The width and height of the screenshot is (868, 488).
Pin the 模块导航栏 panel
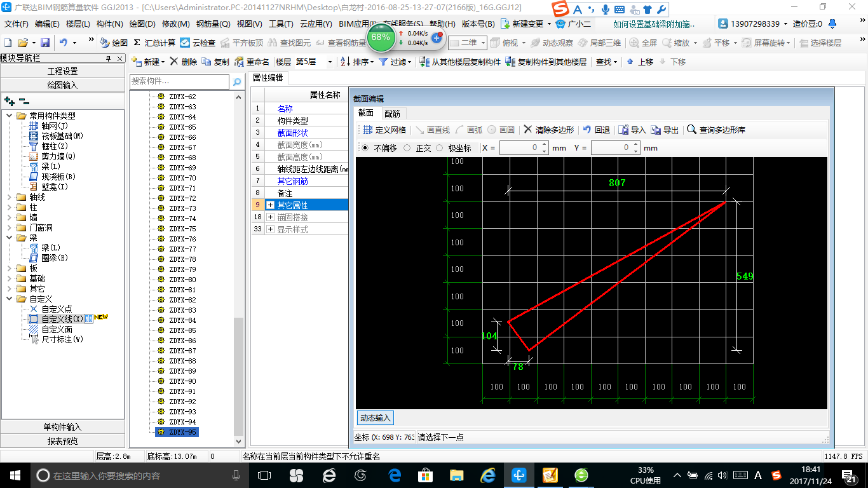click(x=108, y=58)
